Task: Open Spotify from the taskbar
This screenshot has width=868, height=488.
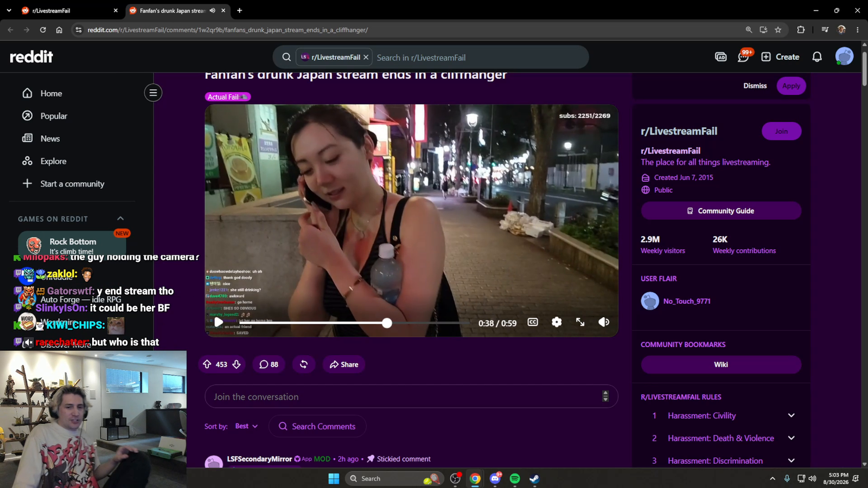Action: pos(515,478)
